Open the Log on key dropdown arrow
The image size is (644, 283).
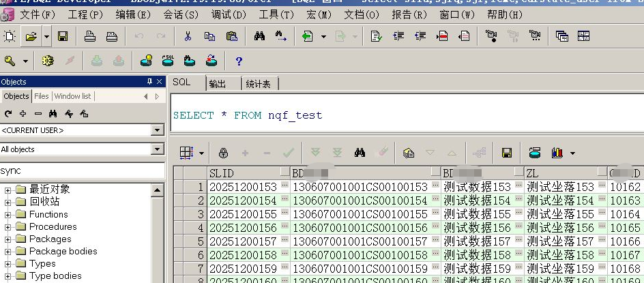25,61
